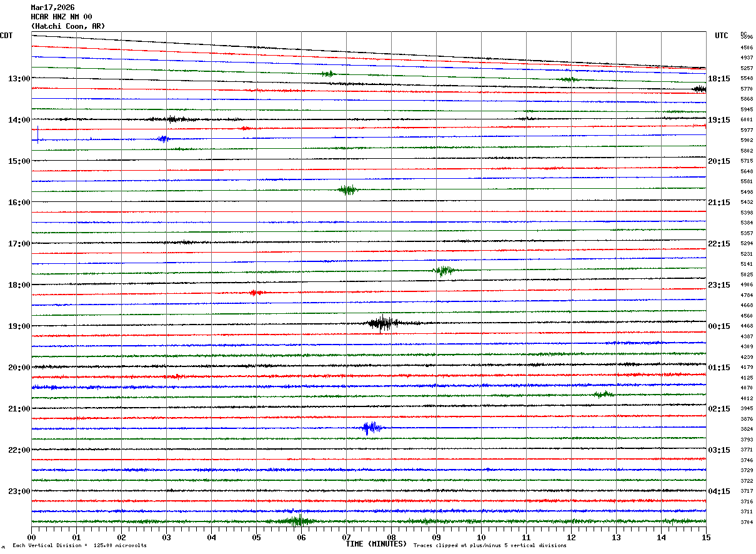Click the 18:15 UTC time label
This screenshot has width=756, height=554.
tap(719, 79)
